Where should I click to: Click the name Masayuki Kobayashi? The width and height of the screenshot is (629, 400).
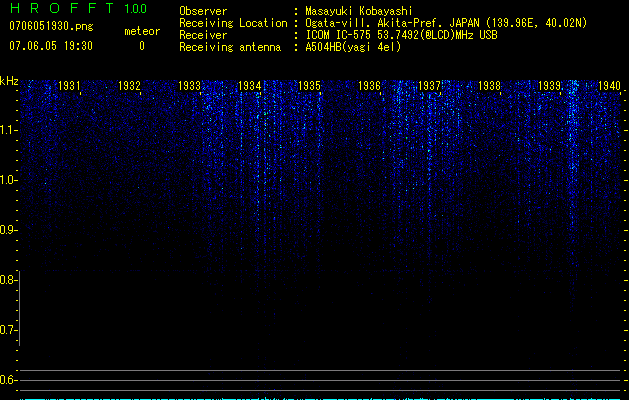tap(359, 11)
